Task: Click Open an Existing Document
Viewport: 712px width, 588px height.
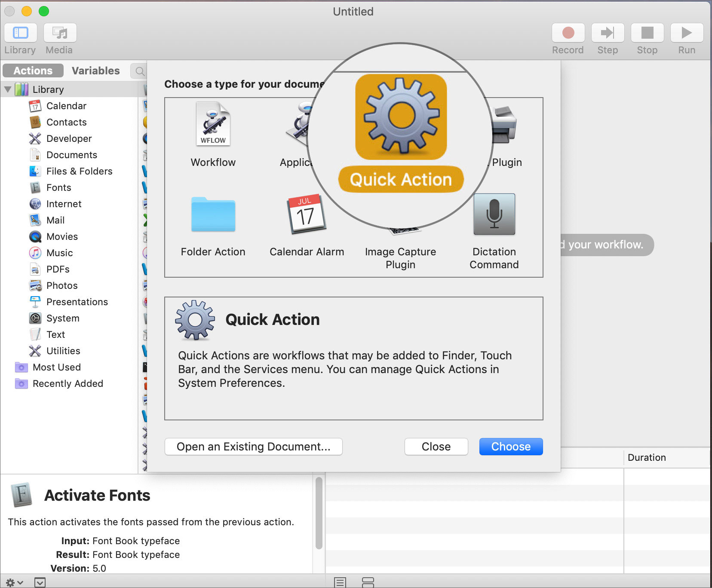Action: pyautogui.click(x=253, y=447)
